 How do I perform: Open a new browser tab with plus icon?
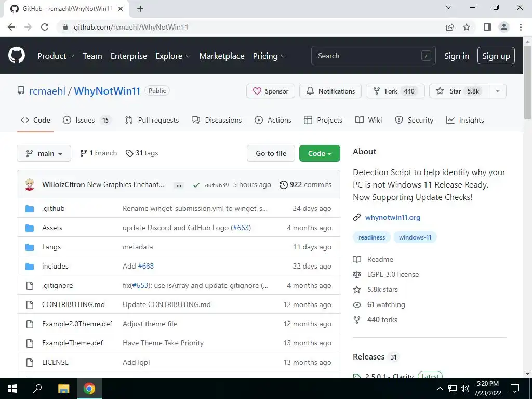coord(140,9)
